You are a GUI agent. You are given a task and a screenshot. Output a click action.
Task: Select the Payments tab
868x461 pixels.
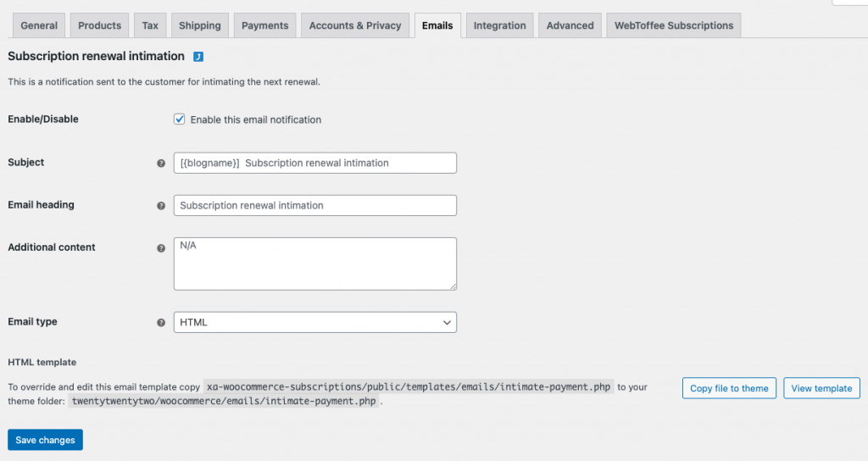tap(265, 25)
